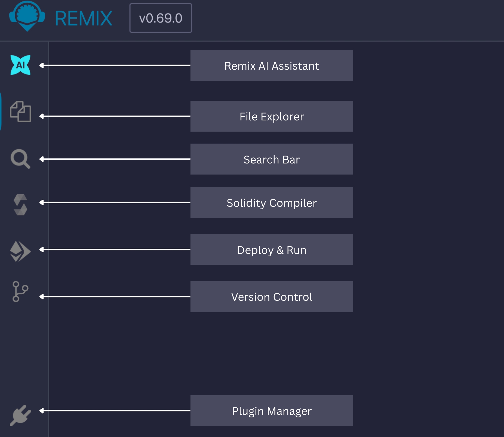The image size is (504, 437).
Task: Click the magnifying glass search icon
Action: (x=20, y=159)
